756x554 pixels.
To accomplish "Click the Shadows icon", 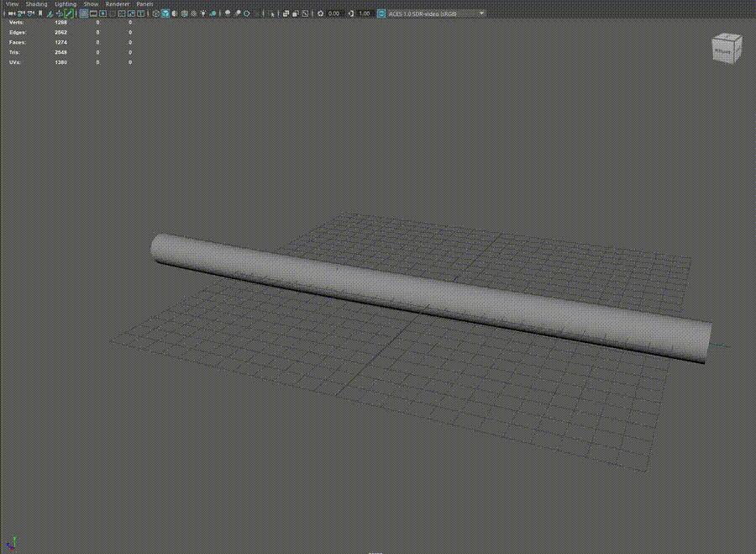I will (x=213, y=13).
